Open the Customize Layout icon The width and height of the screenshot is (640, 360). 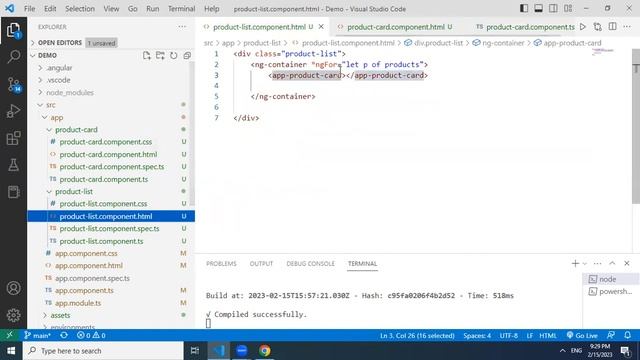[x=568, y=9]
